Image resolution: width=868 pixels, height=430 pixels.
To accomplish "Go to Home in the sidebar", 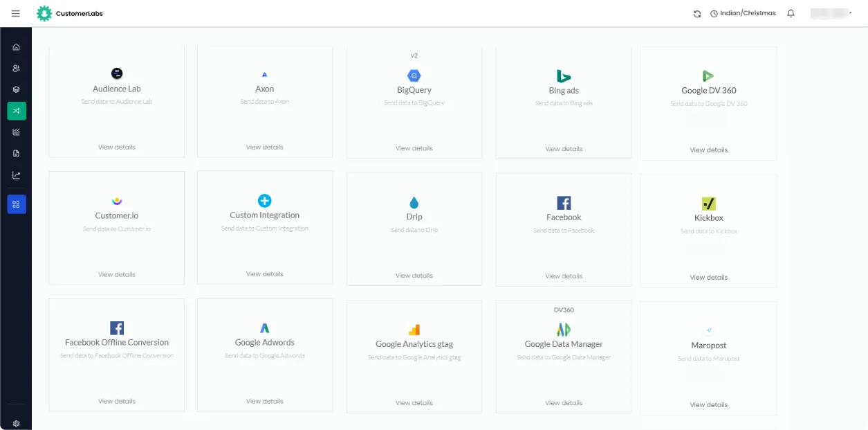I will click(17, 47).
